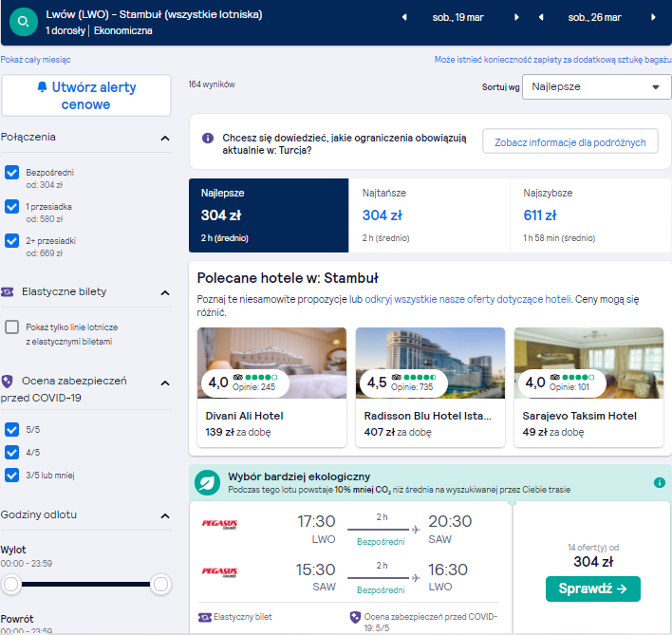The height and width of the screenshot is (635, 672).
Task: Select the Najtańsze 304 zł tab
Action: click(x=429, y=215)
